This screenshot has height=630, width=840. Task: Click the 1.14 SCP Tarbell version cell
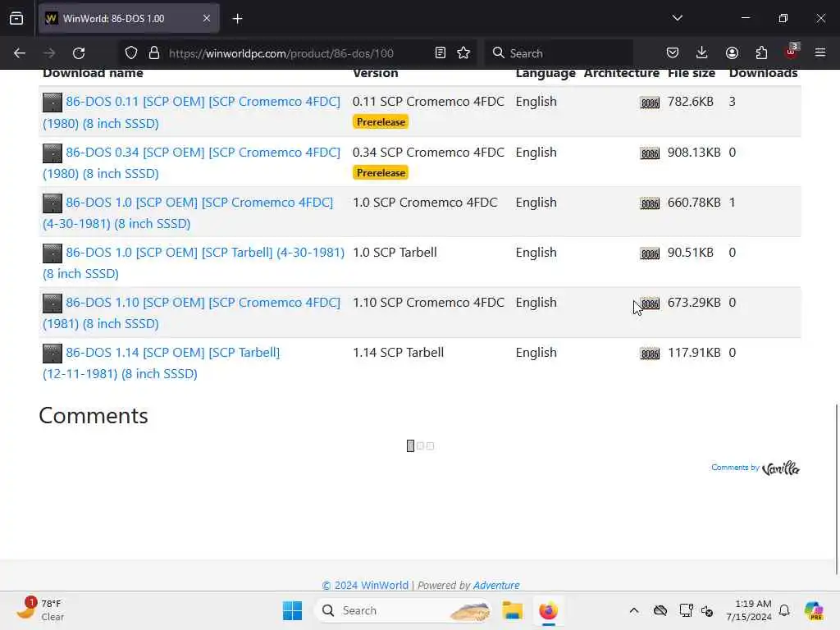click(x=398, y=353)
